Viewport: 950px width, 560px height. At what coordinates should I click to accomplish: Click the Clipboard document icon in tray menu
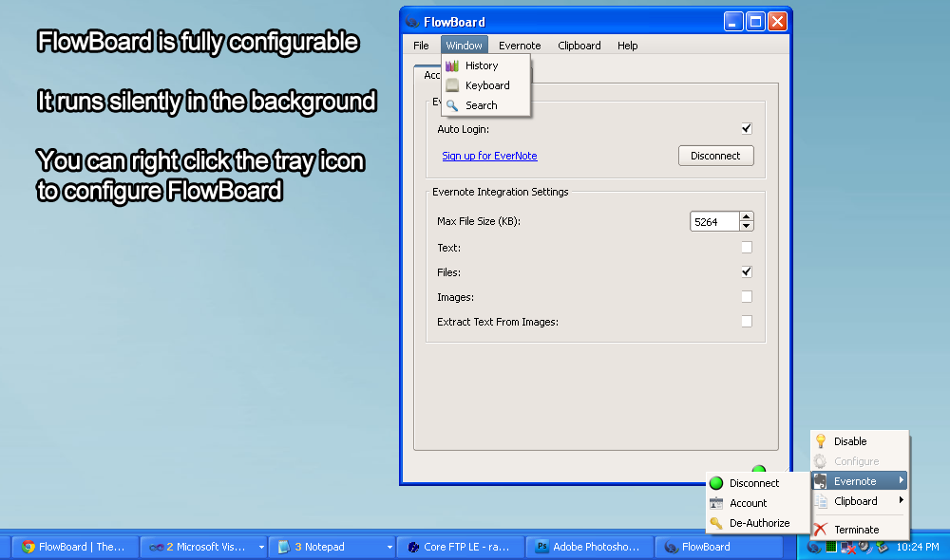tap(821, 501)
